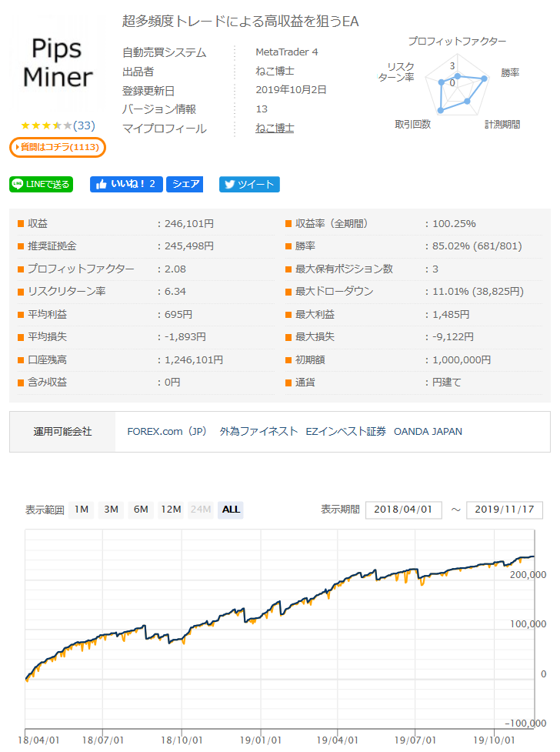Image resolution: width=560 pixels, height=752 pixels.
Task: Open the ねこ博士 profile link
Action: click(x=275, y=128)
